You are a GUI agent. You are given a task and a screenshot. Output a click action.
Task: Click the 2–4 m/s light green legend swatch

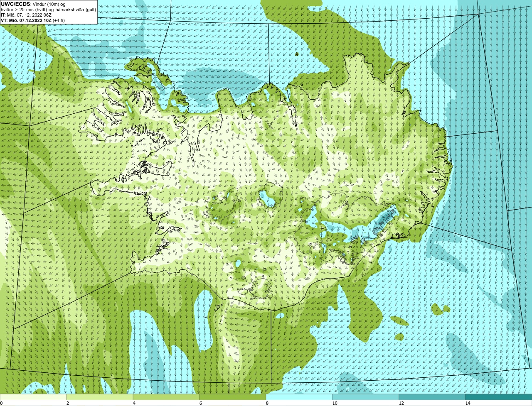tap(100, 397)
